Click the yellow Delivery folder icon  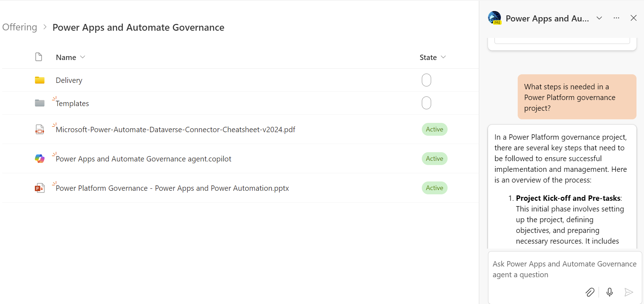click(x=40, y=80)
